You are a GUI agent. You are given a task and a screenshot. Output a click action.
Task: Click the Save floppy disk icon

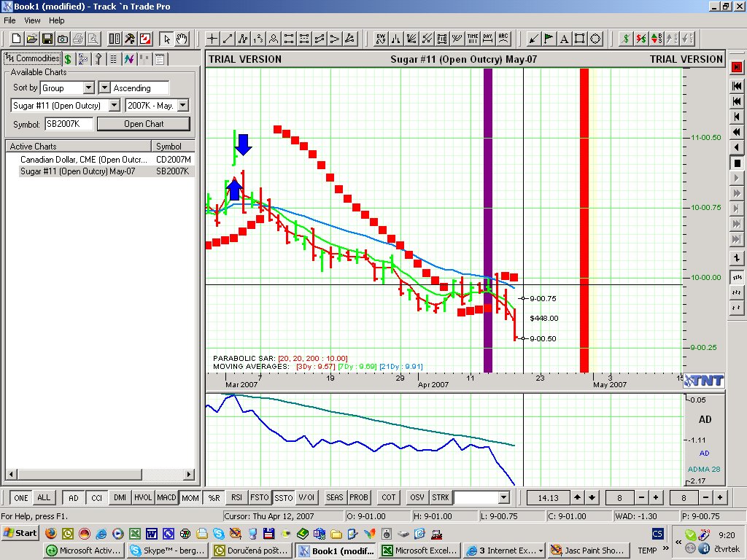[47, 39]
